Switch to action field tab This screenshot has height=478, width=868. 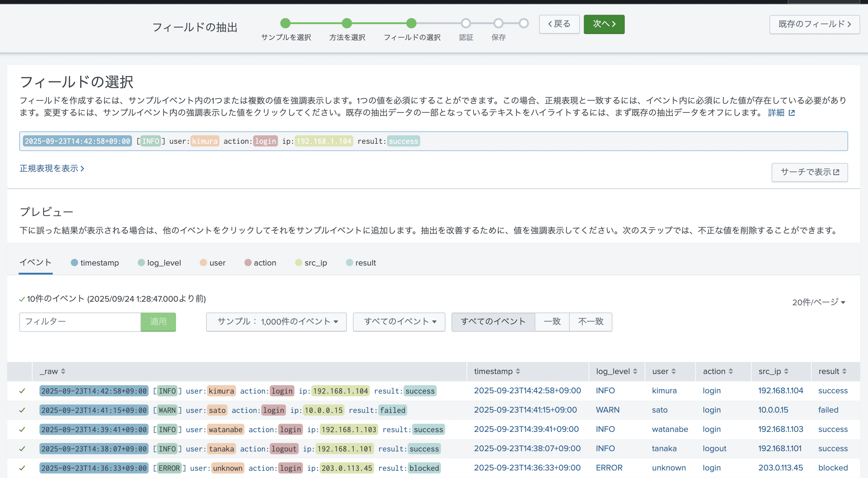point(260,263)
